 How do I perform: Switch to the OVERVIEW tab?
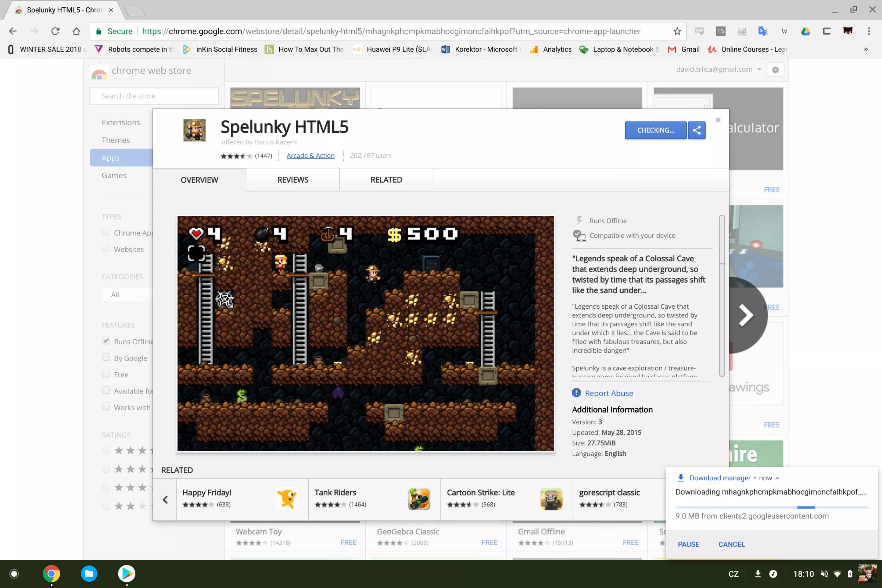coord(199,180)
